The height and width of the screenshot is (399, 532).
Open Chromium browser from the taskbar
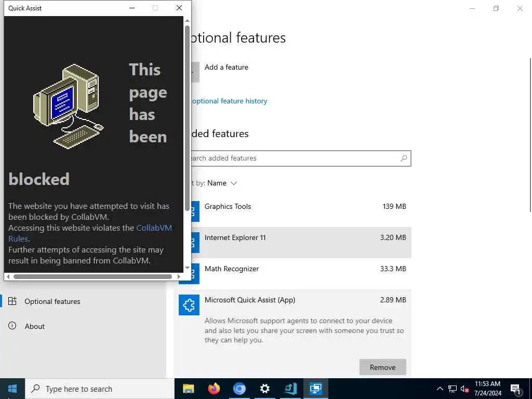coord(239,389)
